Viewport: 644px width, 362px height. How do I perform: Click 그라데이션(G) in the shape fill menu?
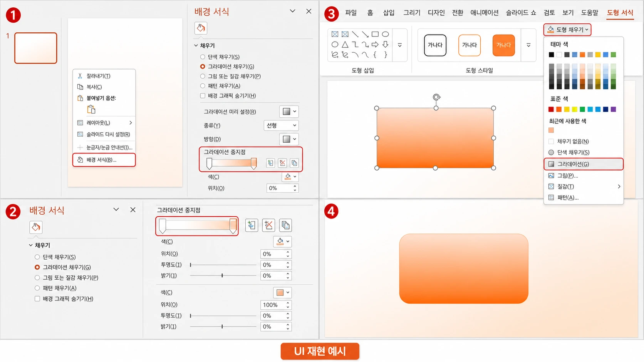tap(584, 164)
